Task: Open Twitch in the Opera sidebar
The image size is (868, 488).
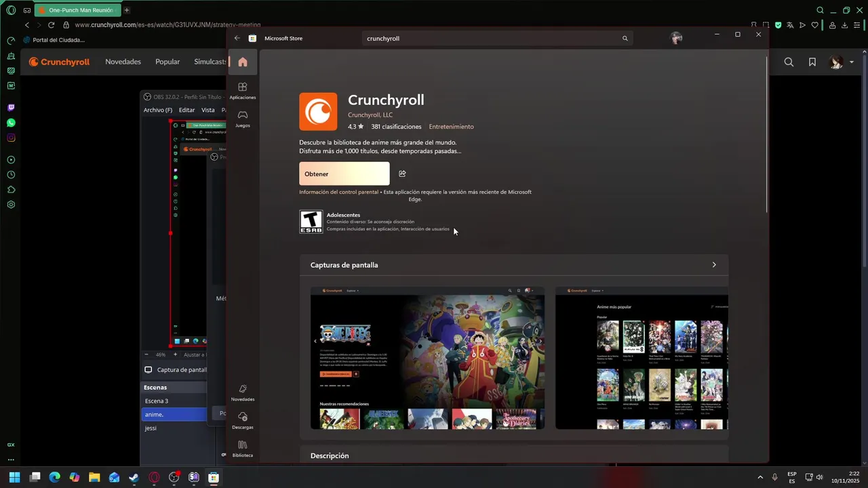Action: tap(11, 108)
